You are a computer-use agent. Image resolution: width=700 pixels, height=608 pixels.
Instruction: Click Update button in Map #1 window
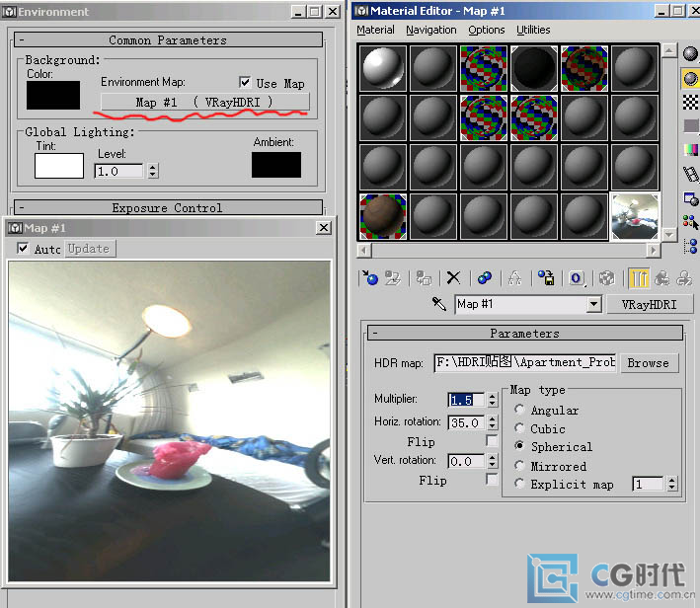[91, 248]
